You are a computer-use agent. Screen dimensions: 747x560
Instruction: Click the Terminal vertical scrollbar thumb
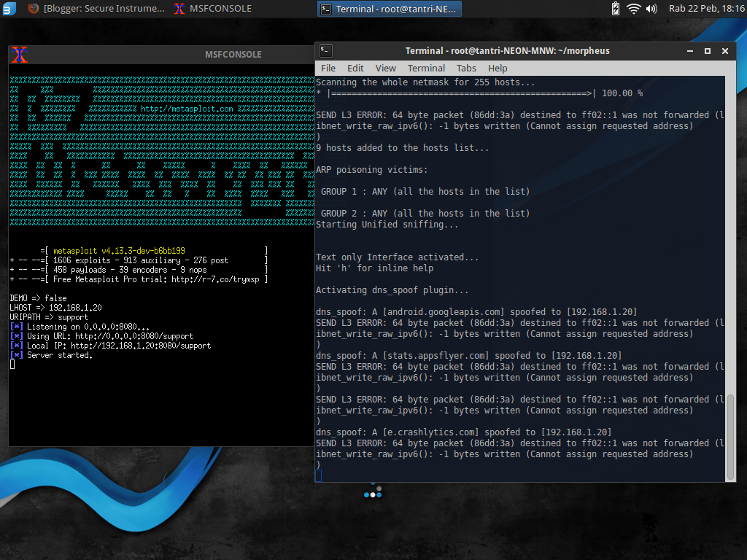click(730, 437)
